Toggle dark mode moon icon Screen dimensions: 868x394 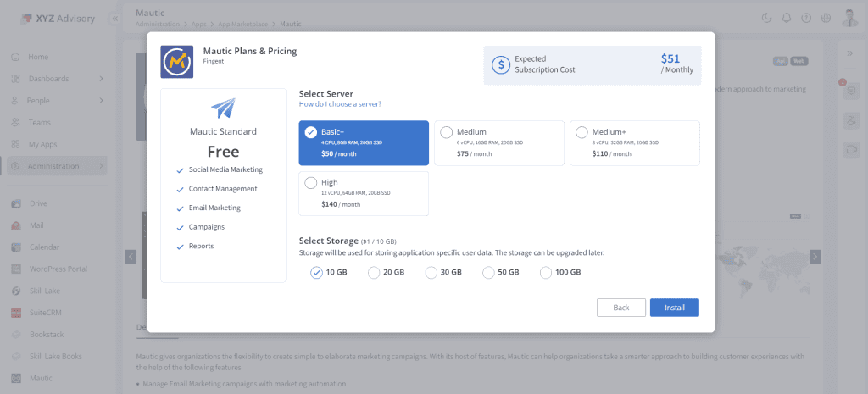pyautogui.click(x=766, y=18)
